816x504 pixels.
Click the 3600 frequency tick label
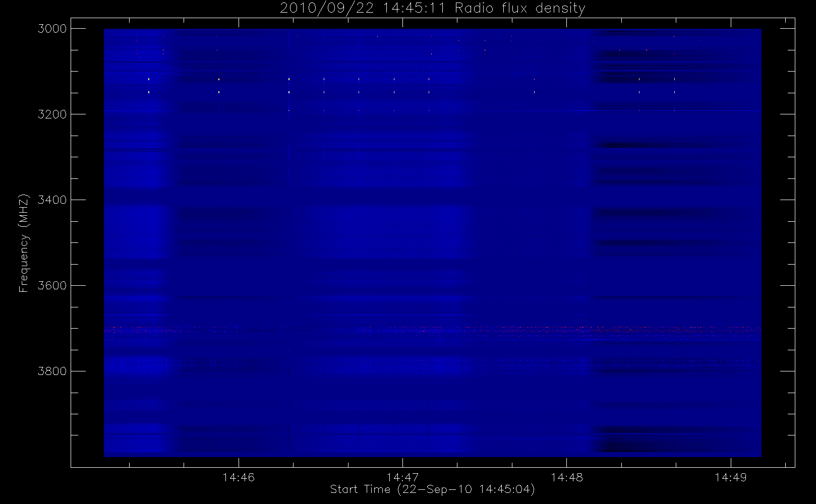click(52, 286)
